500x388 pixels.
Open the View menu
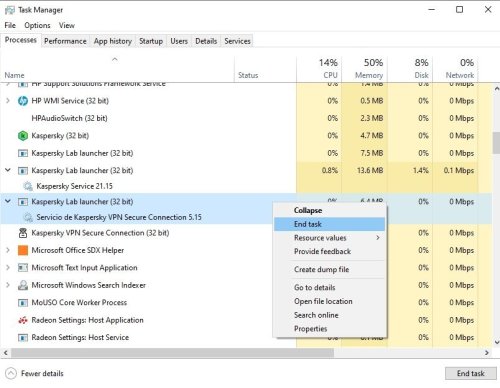click(67, 25)
